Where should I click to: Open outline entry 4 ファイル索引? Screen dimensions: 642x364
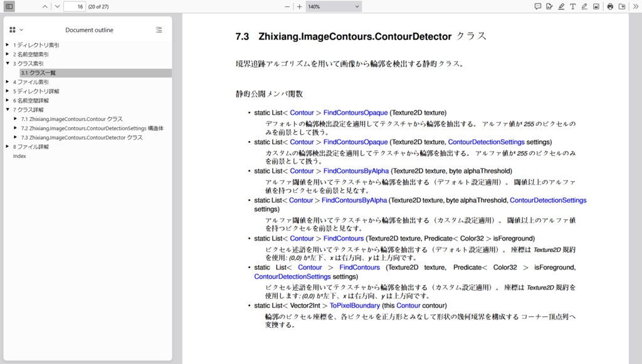(x=31, y=82)
